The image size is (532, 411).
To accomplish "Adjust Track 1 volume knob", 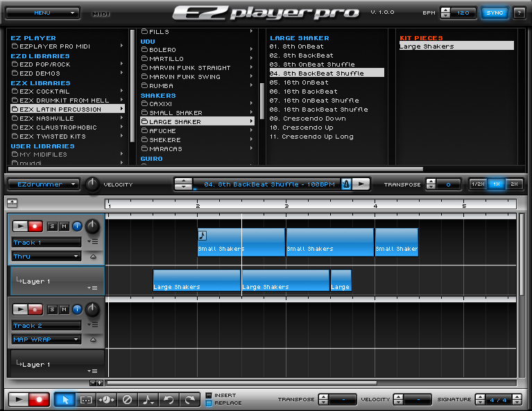I will pos(92,226).
